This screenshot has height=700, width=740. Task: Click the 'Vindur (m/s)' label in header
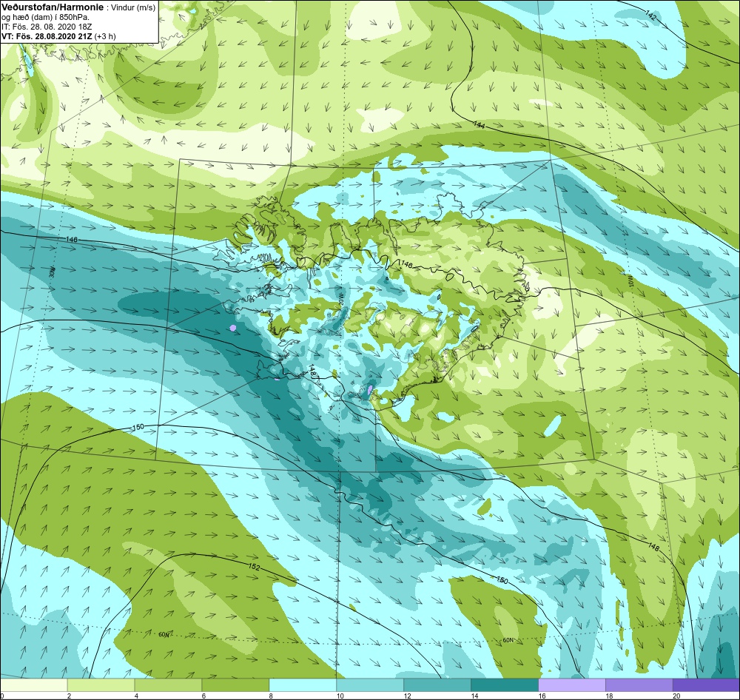tap(133, 8)
